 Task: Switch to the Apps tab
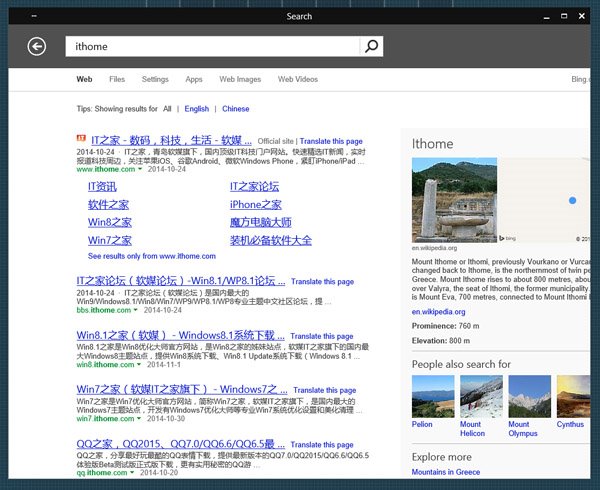(194, 79)
